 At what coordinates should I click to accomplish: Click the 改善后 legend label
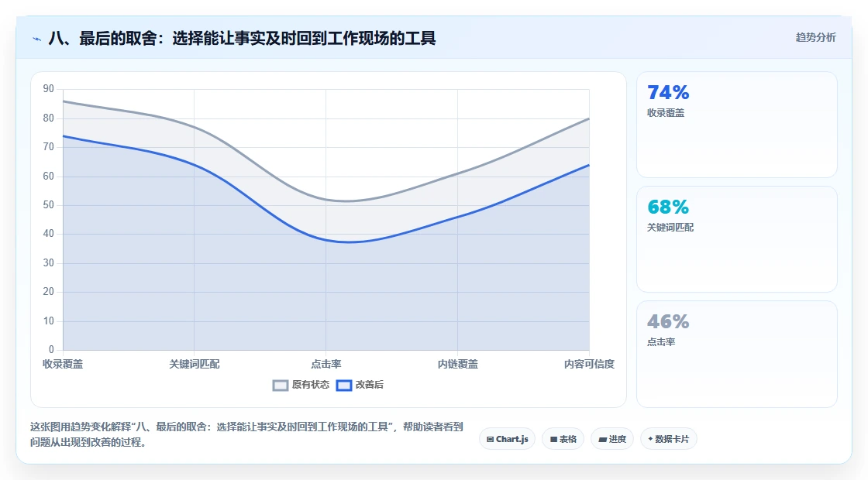coord(369,385)
